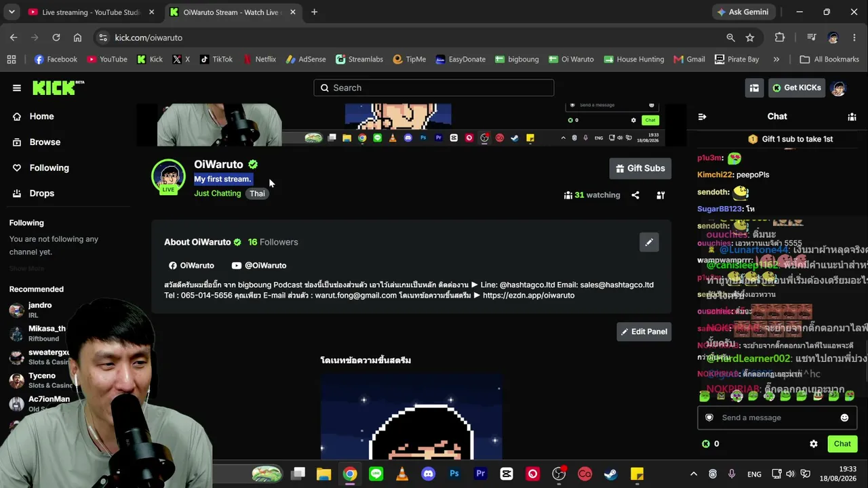Open the All Bookmarks folder
Viewport: 868px width, 488px height.
[x=829, y=59]
